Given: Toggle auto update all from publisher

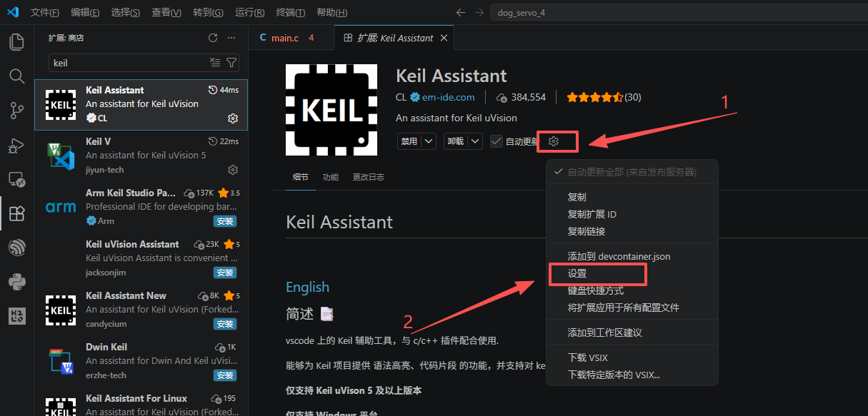Looking at the screenshot, I should (632, 172).
